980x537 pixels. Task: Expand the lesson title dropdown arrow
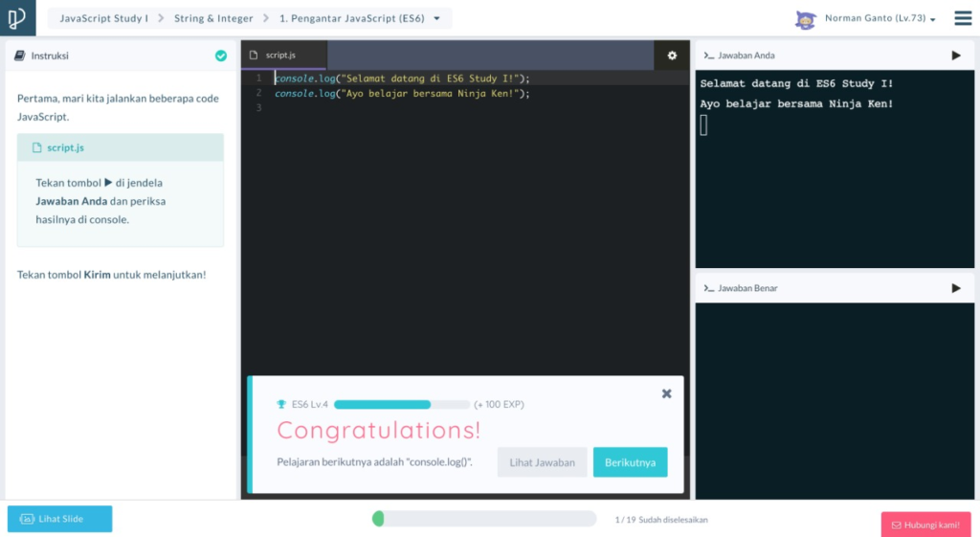437,18
